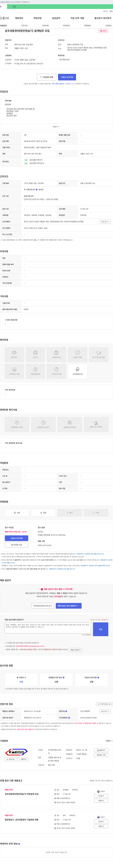The image size is (113, 868).
Task: Click 요약보기 for 현장설계 모집 posting
Action: tap(101, 796)
